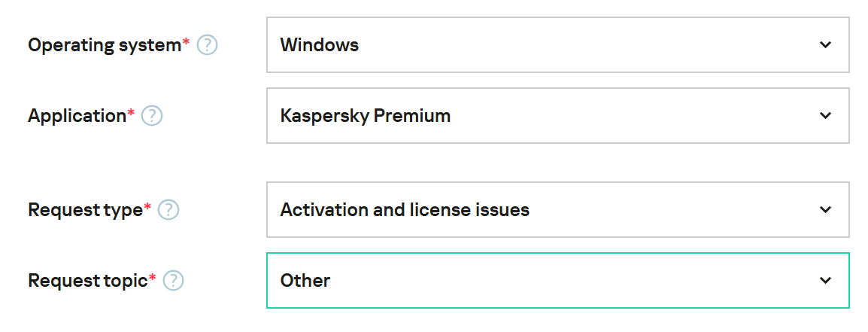Click the down arrow in the Kaspersky Premium field

click(825, 116)
